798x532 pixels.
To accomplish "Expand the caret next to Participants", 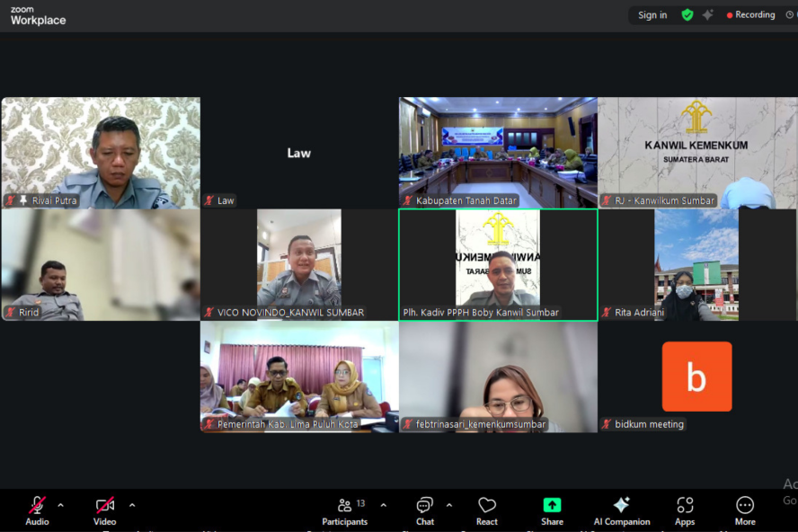I will coord(384,505).
